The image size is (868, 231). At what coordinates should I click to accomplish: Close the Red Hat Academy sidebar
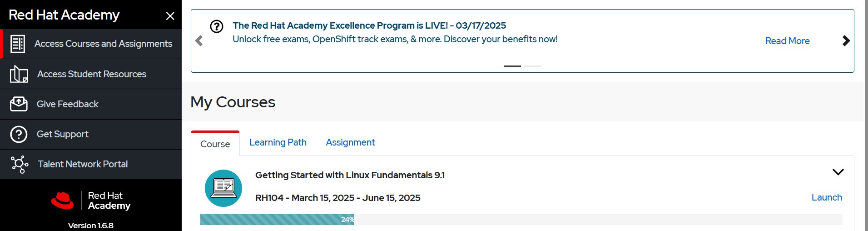(170, 16)
